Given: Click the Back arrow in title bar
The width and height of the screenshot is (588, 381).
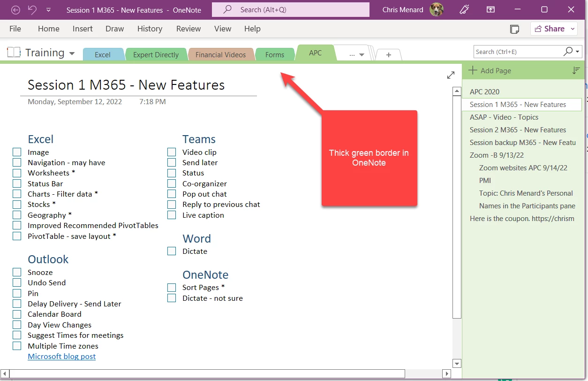Looking at the screenshot, I should coord(15,9).
